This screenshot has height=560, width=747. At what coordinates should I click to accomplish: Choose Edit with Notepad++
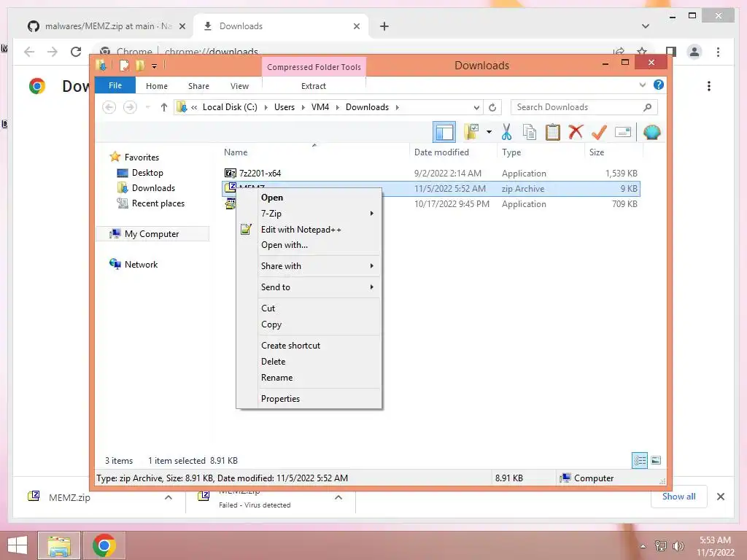[309, 230]
